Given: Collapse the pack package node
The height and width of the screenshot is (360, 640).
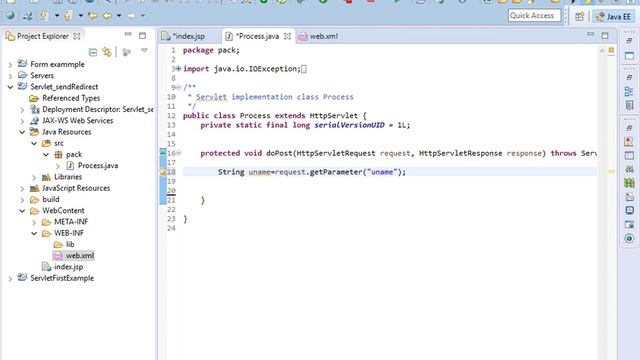Looking at the screenshot, I should tap(46, 155).
